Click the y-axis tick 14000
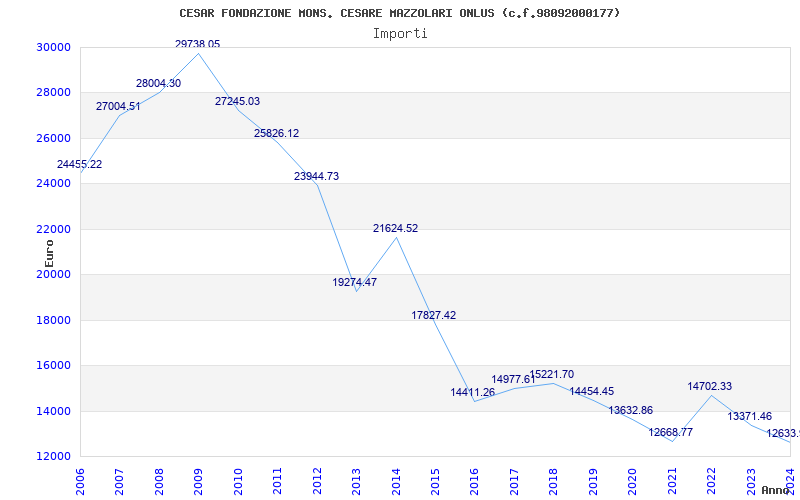 point(53,411)
